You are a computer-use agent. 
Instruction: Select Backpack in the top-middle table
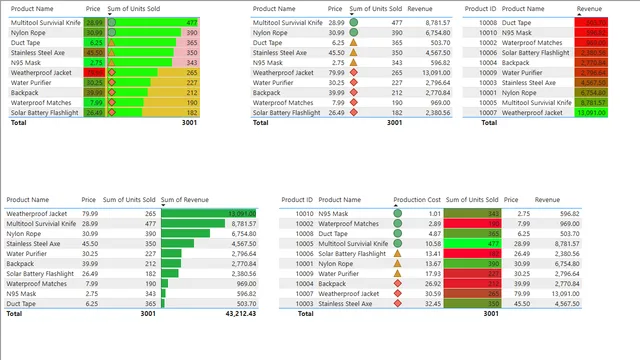pyautogui.click(x=266, y=93)
